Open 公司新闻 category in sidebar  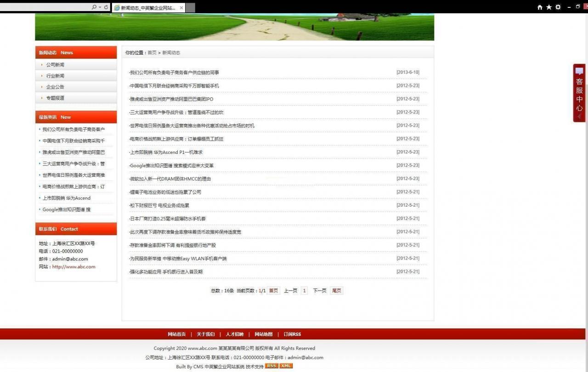pos(55,65)
